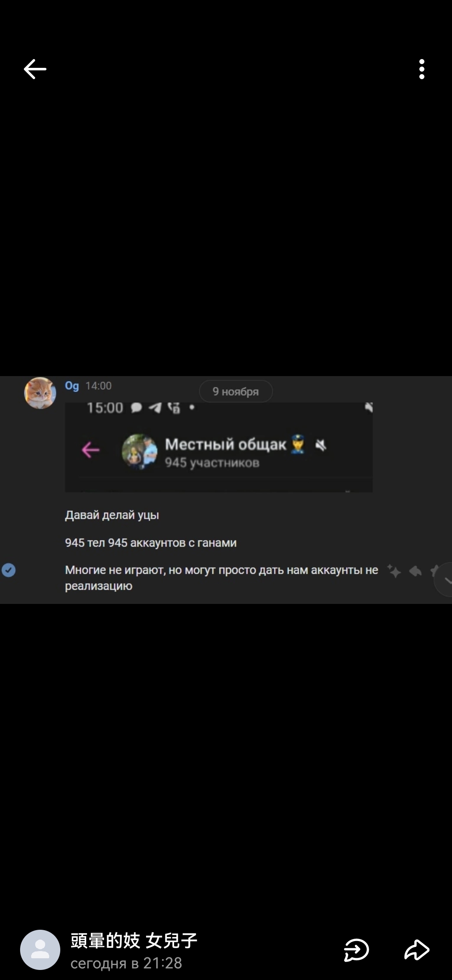Tap the go-to-message icon at the bottom
This screenshot has height=980, width=452.
coord(357,950)
